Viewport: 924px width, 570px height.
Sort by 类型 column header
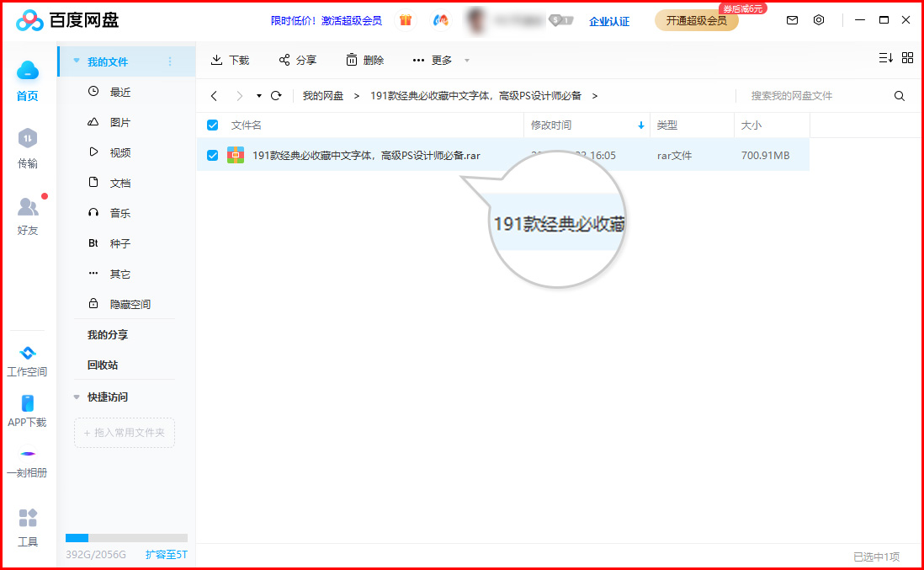coord(667,125)
